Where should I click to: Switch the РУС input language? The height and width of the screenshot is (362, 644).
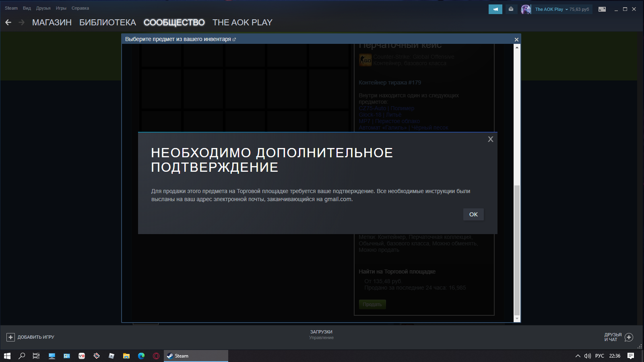(x=600, y=356)
